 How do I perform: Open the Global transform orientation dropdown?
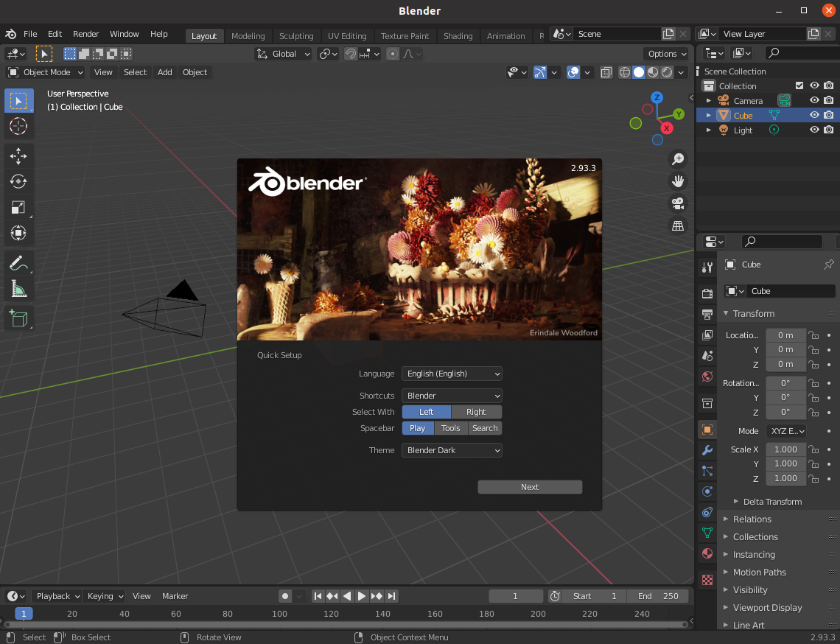284,54
